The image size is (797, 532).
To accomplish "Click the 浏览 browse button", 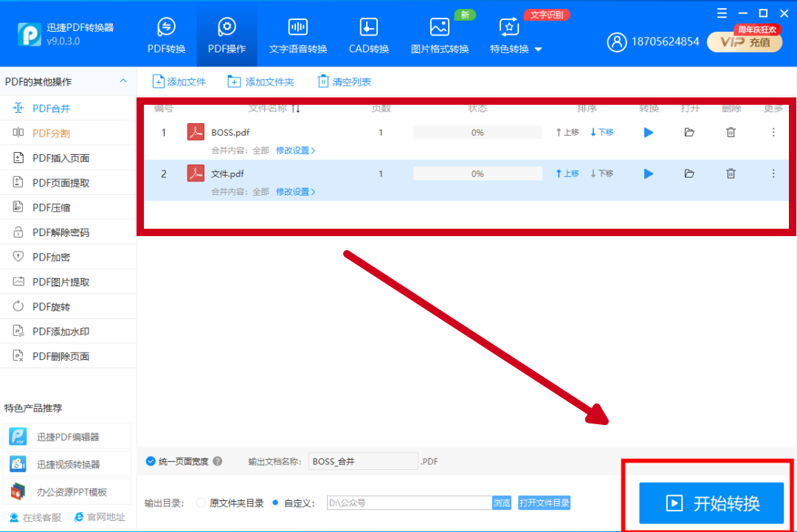I will coord(502,503).
